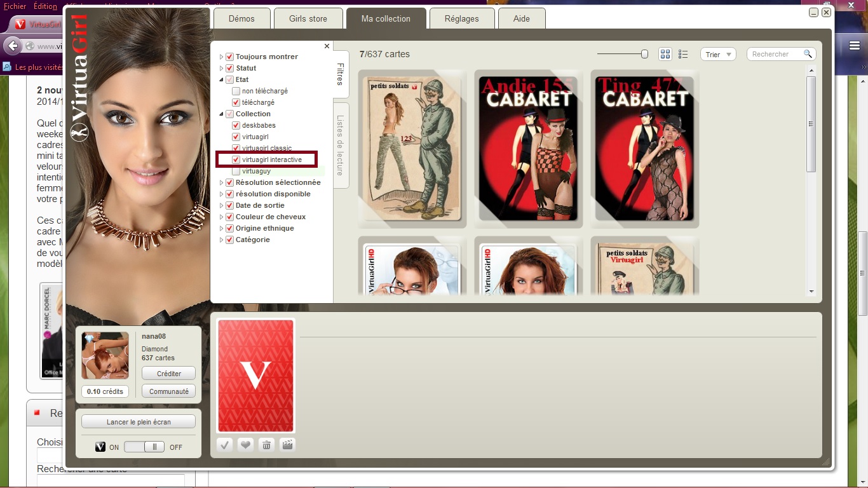Viewport: 868px width, 488px height.
Task: Click the V logo icon next to ON
Action: 100,447
